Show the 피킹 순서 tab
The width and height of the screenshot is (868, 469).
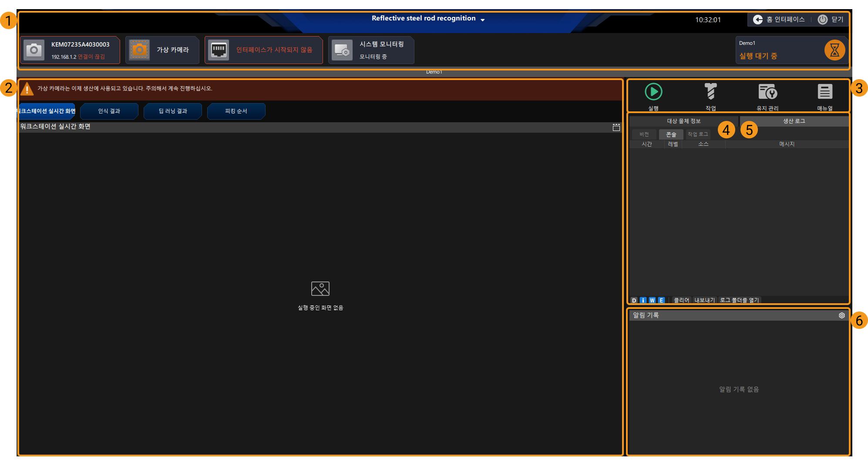coord(236,111)
